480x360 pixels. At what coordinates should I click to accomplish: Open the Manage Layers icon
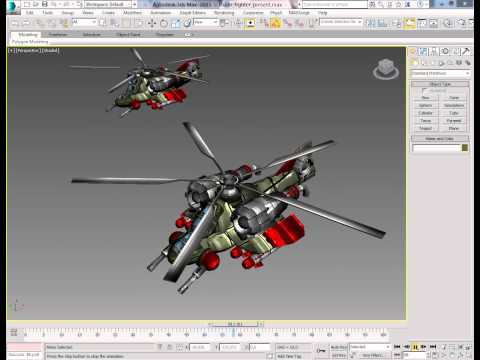tap(397, 23)
